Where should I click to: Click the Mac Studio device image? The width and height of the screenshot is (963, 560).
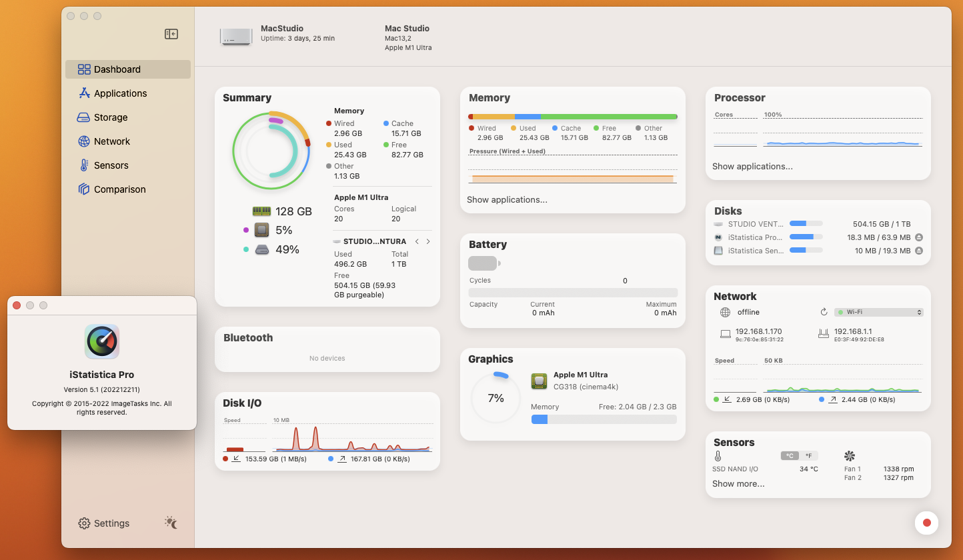(x=235, y=37)
